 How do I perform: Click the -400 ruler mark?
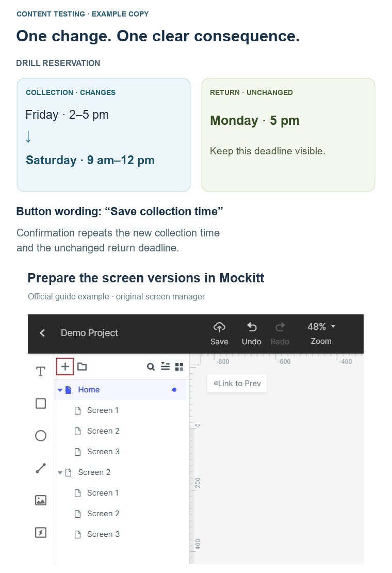click(x=345, y=362)
